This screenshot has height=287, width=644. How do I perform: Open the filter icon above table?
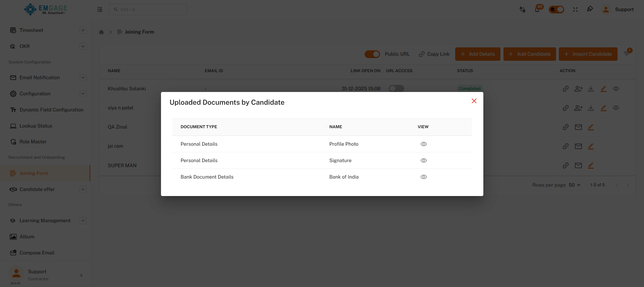[627, 54]
